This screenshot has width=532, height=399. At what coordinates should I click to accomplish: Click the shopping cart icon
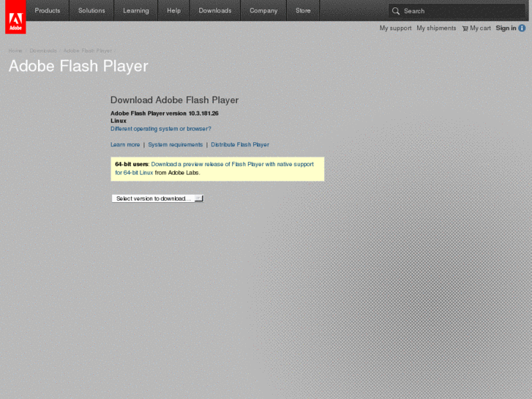pos(465,29)
